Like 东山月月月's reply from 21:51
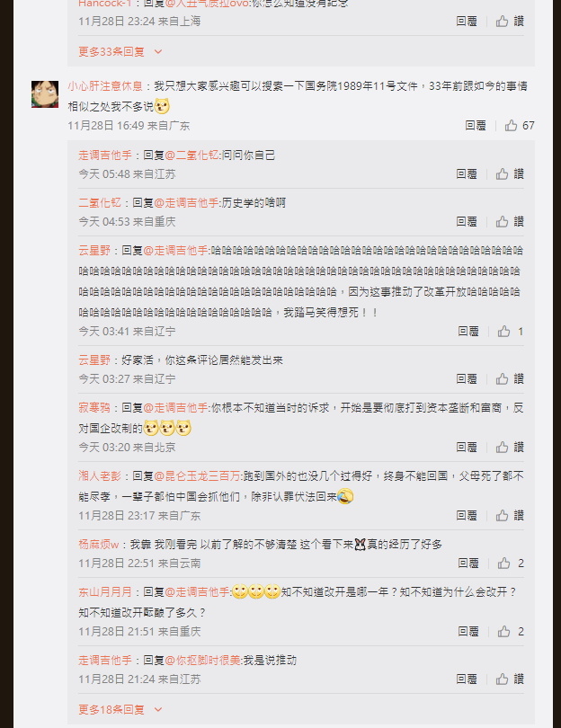The image size is (561, 728). pos(511,632)
